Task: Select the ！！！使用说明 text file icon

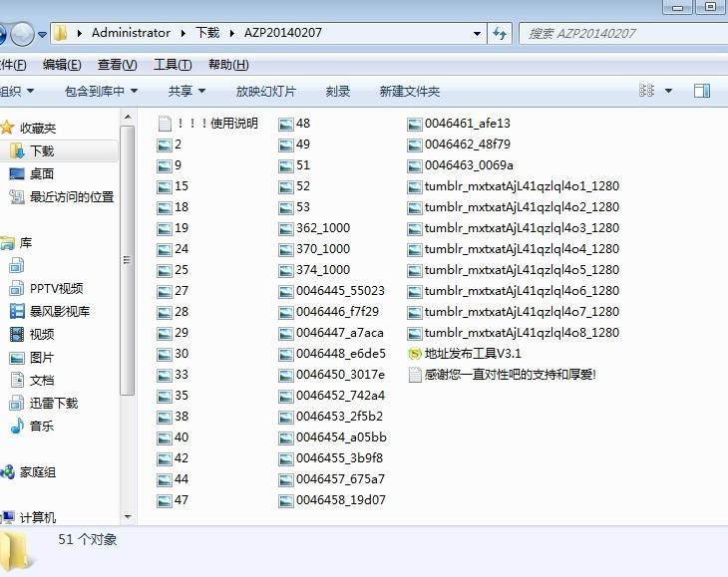Action: click(x=166, y=124)
